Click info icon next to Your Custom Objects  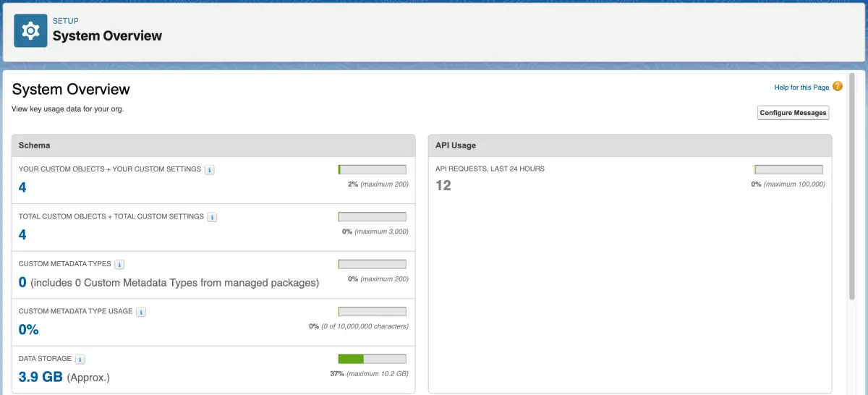coord(210,170)
